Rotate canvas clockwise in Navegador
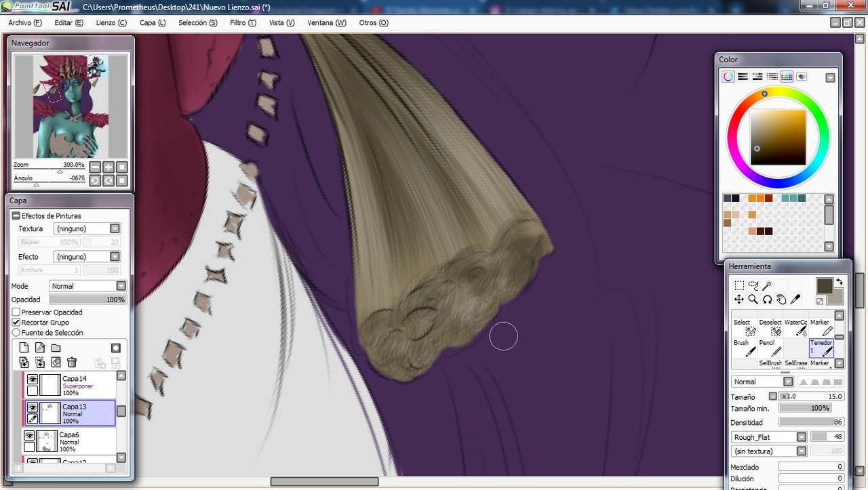 108,180
